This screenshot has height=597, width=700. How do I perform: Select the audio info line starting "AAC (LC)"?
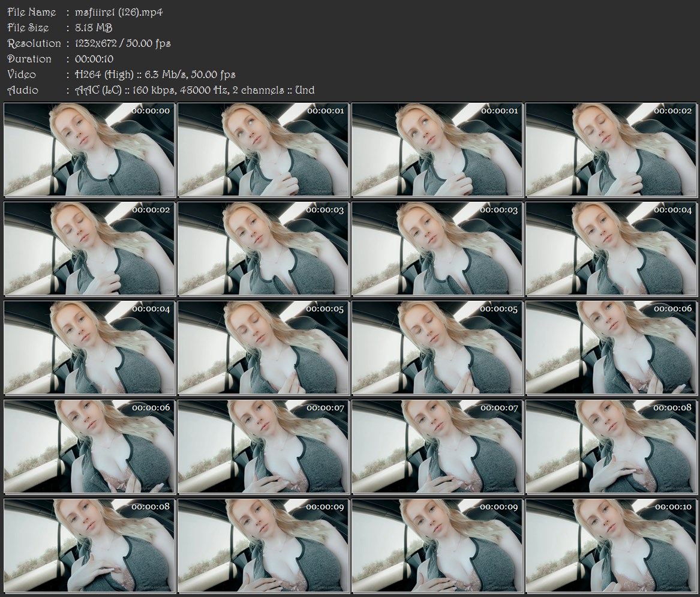click(x=194, y=90)
